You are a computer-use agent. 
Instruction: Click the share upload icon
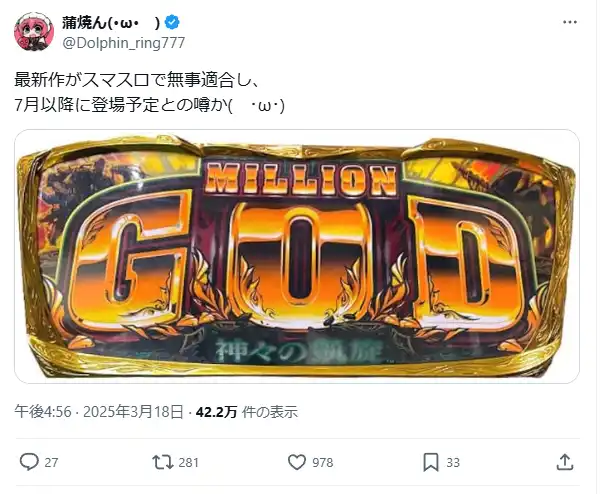[x=565, y=462]
